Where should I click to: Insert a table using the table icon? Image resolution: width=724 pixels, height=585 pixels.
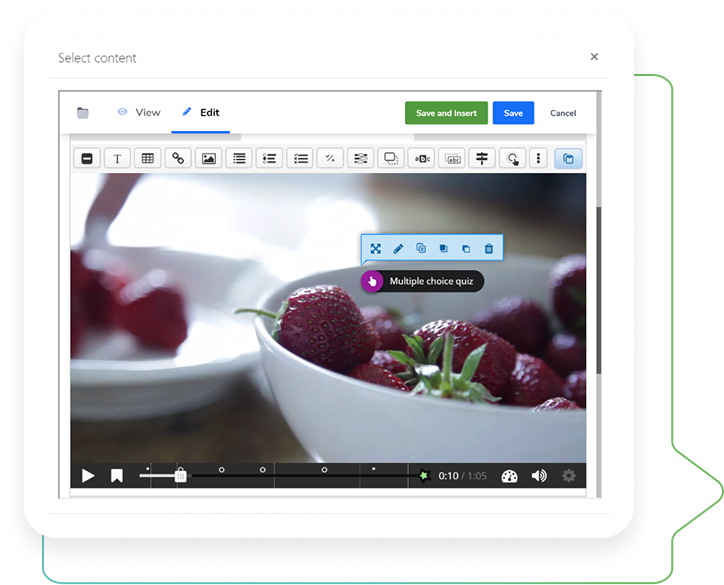(147, 158)
